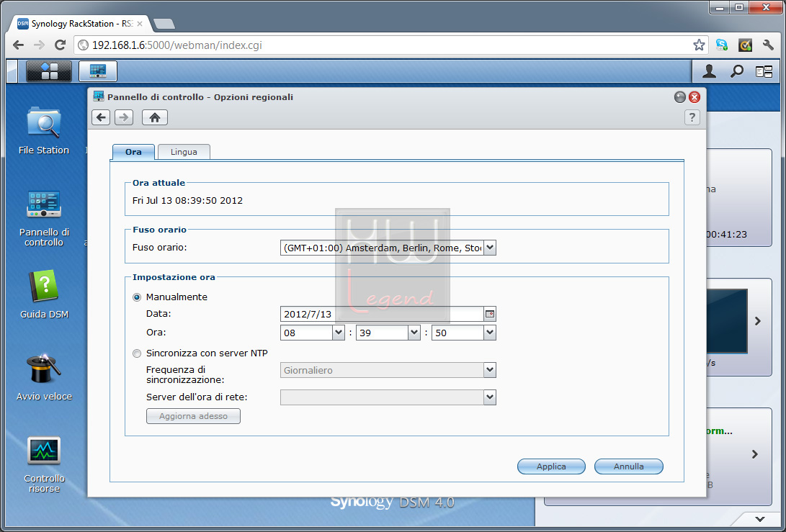The image size is (786, 532).
Task: Click the Annulla button
Action: click(629, 466)
